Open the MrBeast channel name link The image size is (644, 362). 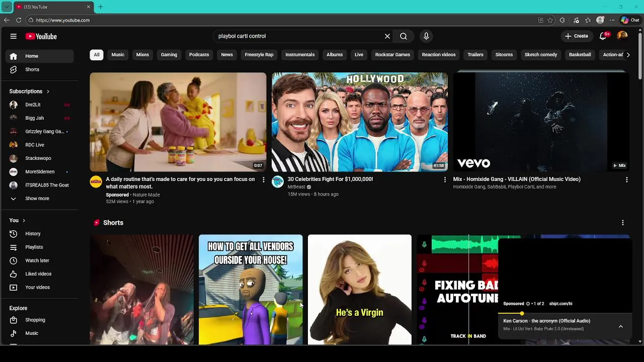pos(296,187)
